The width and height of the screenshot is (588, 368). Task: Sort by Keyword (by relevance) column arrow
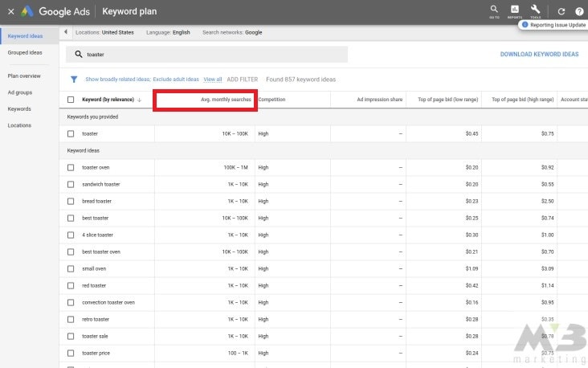coord(139,100)
